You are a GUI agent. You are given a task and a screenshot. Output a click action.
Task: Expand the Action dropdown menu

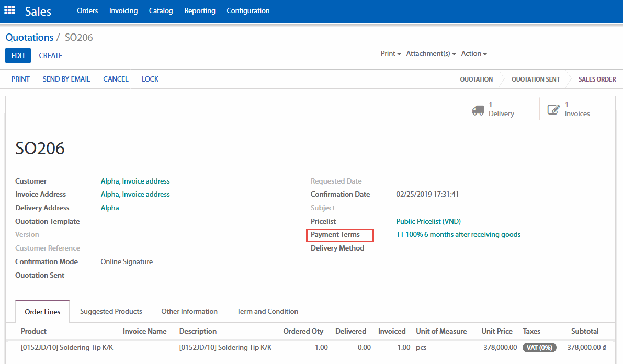(x=474, y=54)
